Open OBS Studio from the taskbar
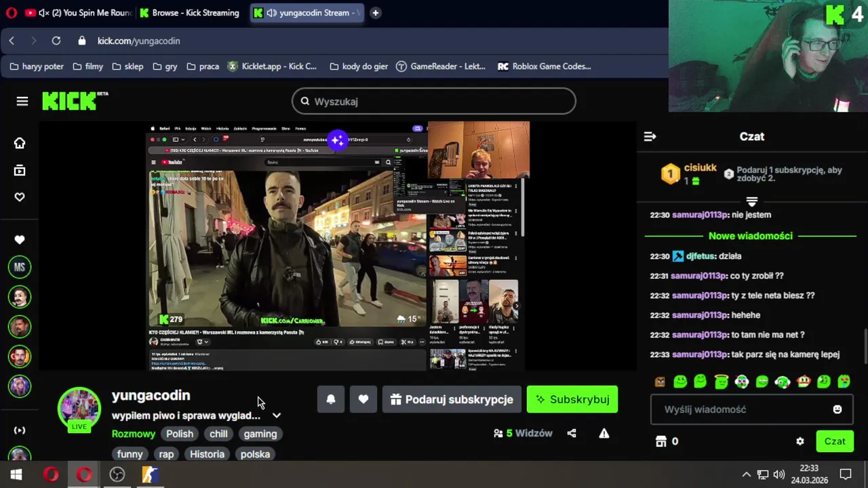 point(117,474)
